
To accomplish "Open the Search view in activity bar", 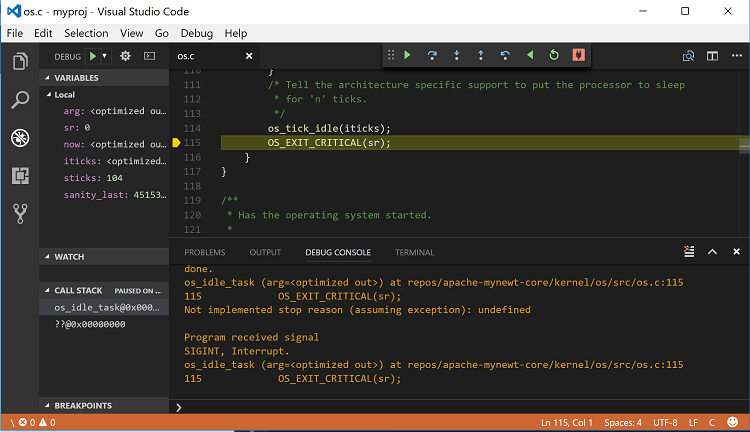I will pyautogui.click(x=20, y=100).
